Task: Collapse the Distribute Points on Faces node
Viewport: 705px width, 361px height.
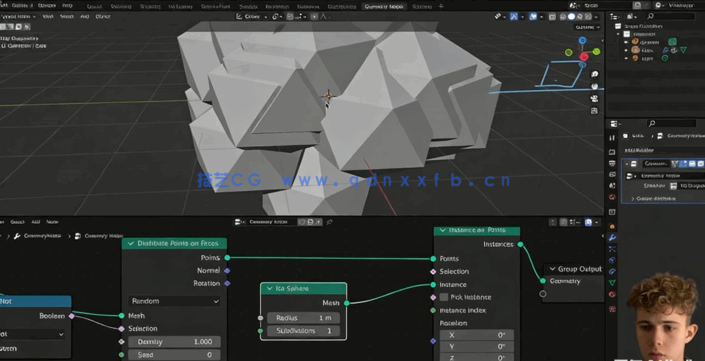Action: point(131,243)
